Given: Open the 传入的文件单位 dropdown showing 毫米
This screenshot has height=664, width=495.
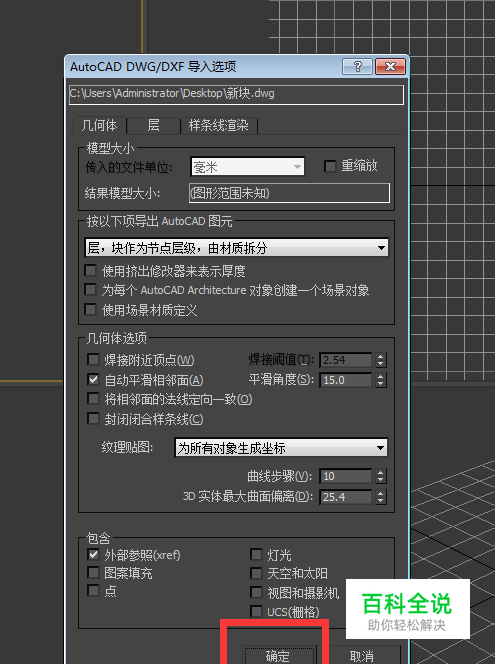Looking at the screenshot, I should (247, 167).
